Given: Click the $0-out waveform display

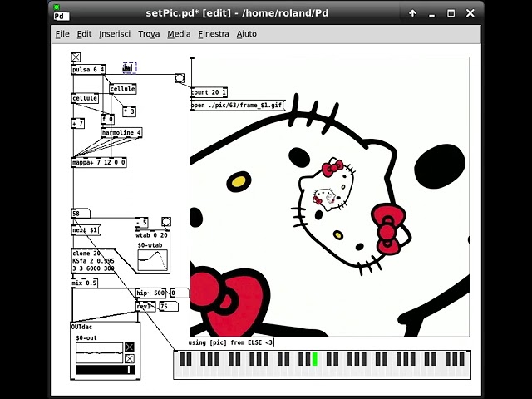Looking at the screenshot, I should point(100,353).
